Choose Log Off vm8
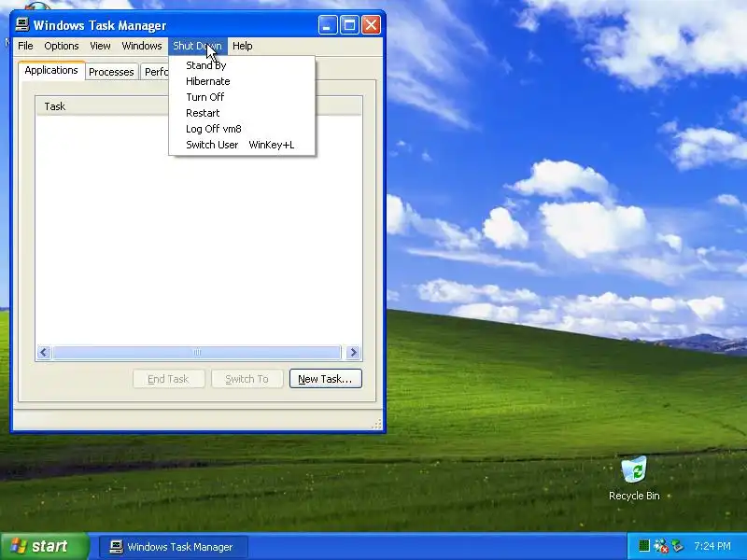Image resolution: width=747 pixels, height=560 pixels. (x=242, y=129)
